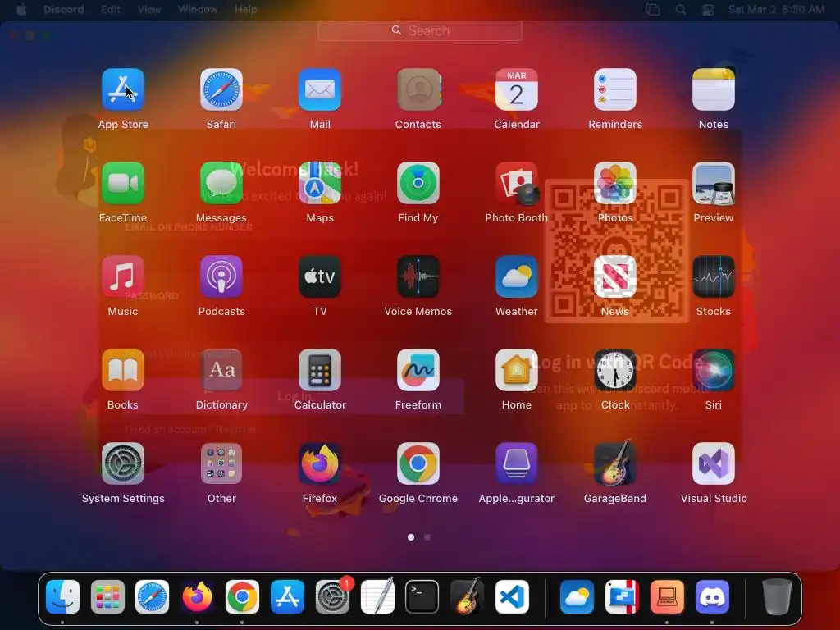Open the Notes app
Screen dimensions: 840x630
714,89
